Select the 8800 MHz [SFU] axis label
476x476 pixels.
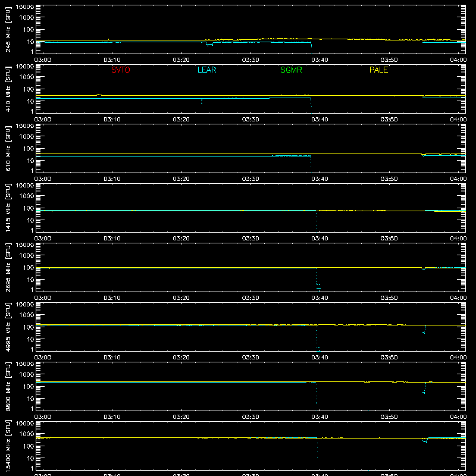[x=8, y=387]
